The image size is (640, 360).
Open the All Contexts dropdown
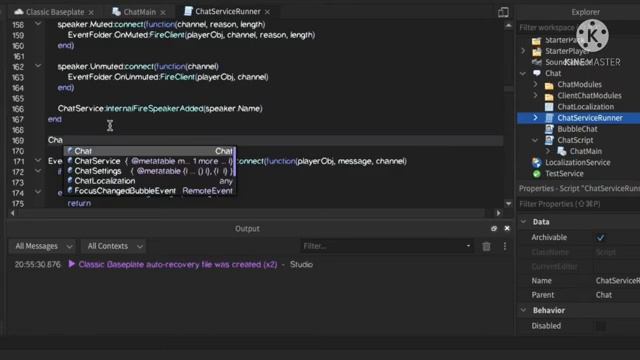[114, 246]
